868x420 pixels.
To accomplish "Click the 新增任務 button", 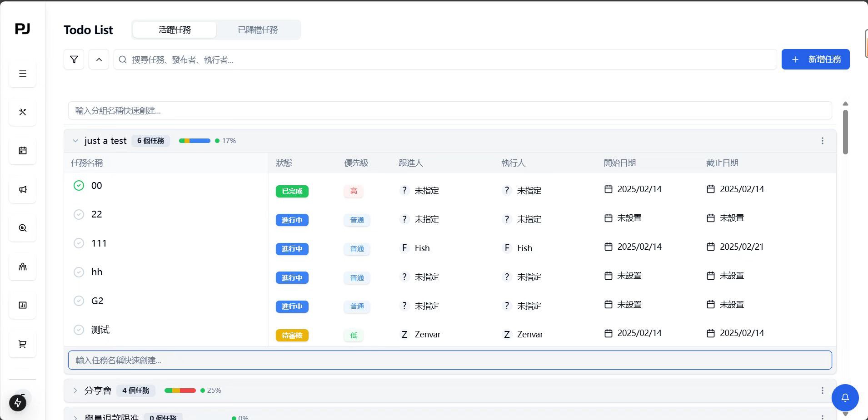I will [815, 59].
